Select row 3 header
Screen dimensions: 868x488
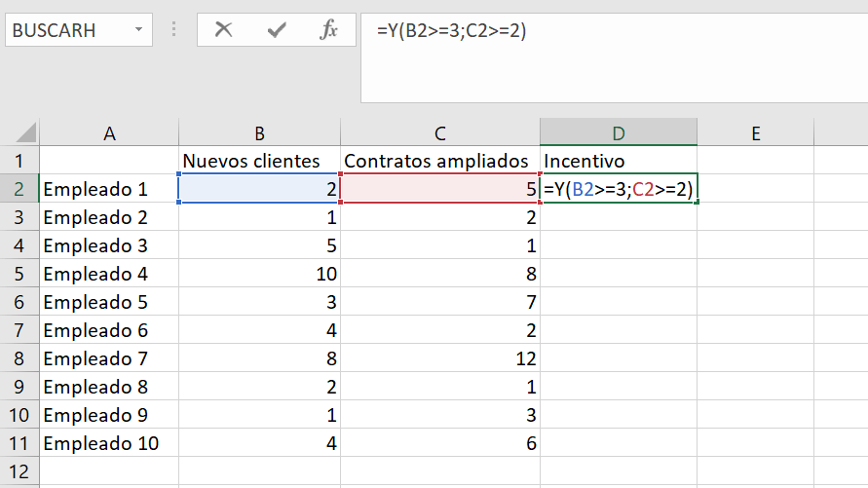pyautogui.click(x=19, y=217)
